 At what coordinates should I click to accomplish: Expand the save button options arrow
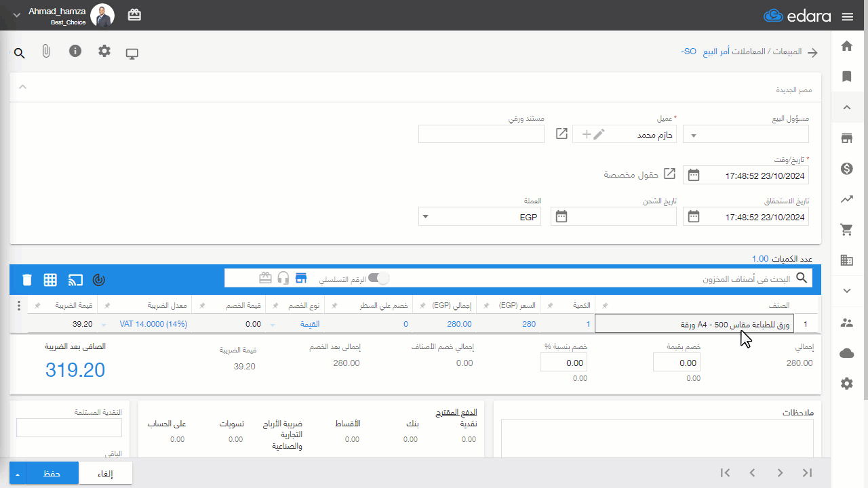(x=18, y=474)
